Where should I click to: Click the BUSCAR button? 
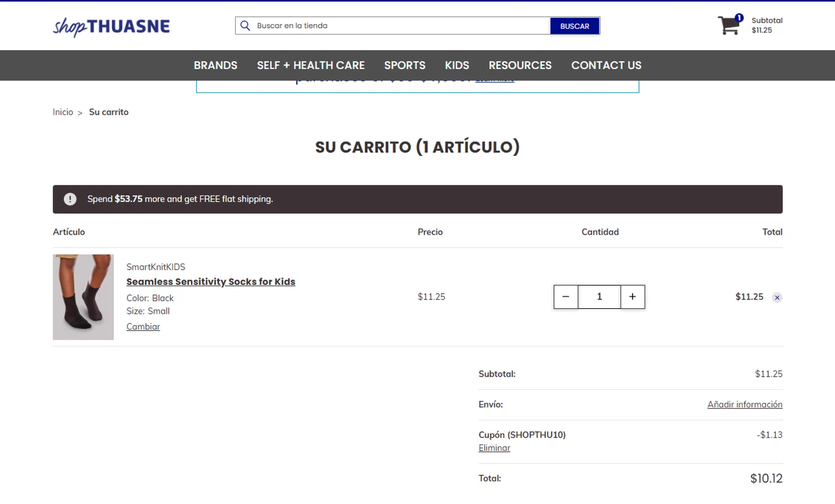574,26
